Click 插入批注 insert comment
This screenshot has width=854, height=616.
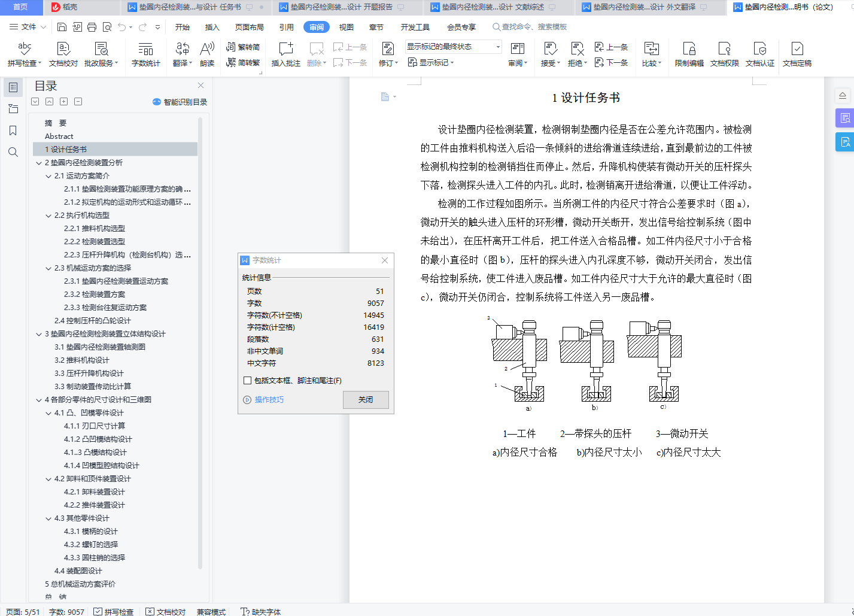coord(286,54)
